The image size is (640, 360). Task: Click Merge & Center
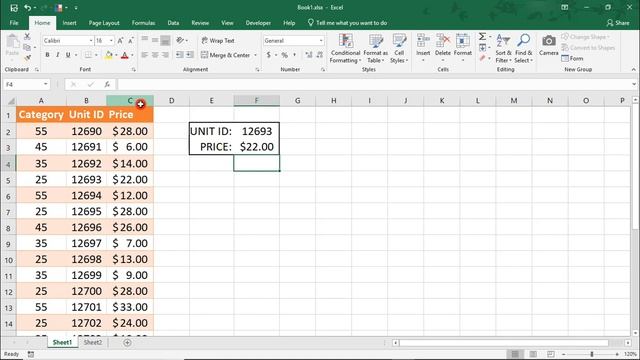(226, 55)
